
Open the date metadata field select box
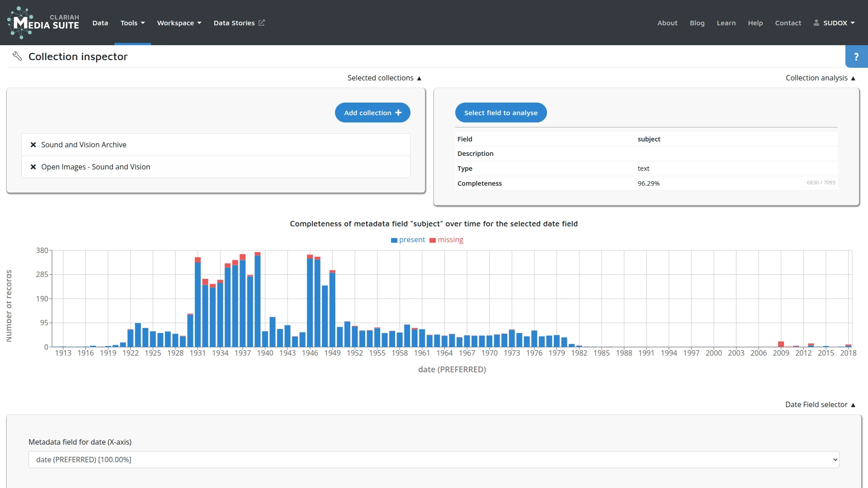tap(434, 460)
